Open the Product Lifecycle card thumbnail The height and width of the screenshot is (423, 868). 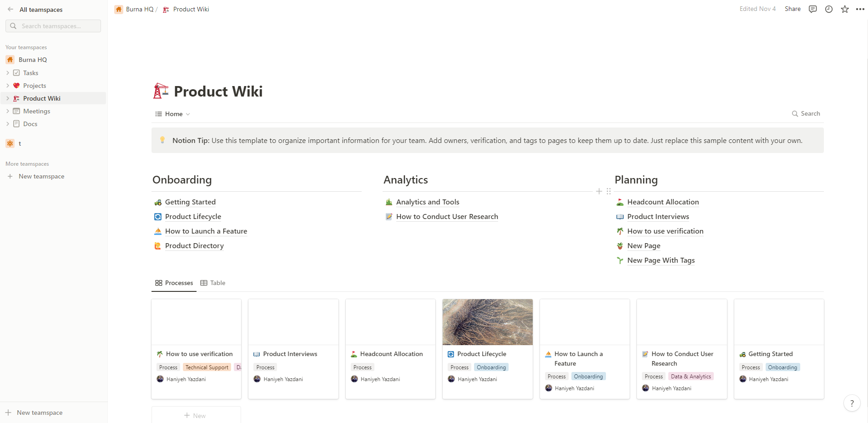tap(487, 322)
